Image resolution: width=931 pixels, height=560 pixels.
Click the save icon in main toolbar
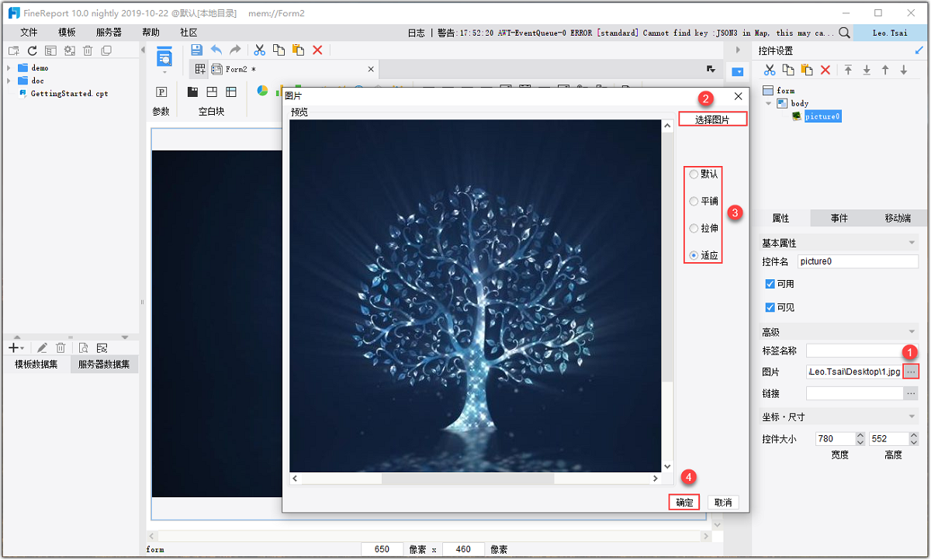tap(197, 50)
